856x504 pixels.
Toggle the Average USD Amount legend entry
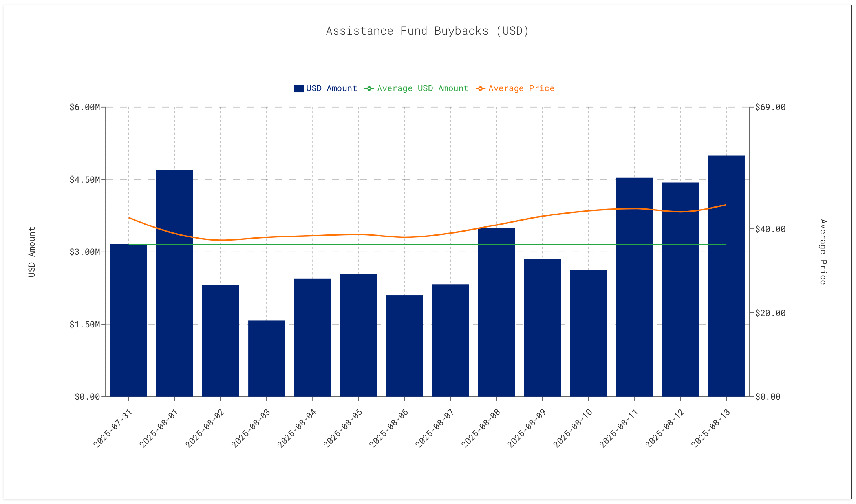pos(423,88)
